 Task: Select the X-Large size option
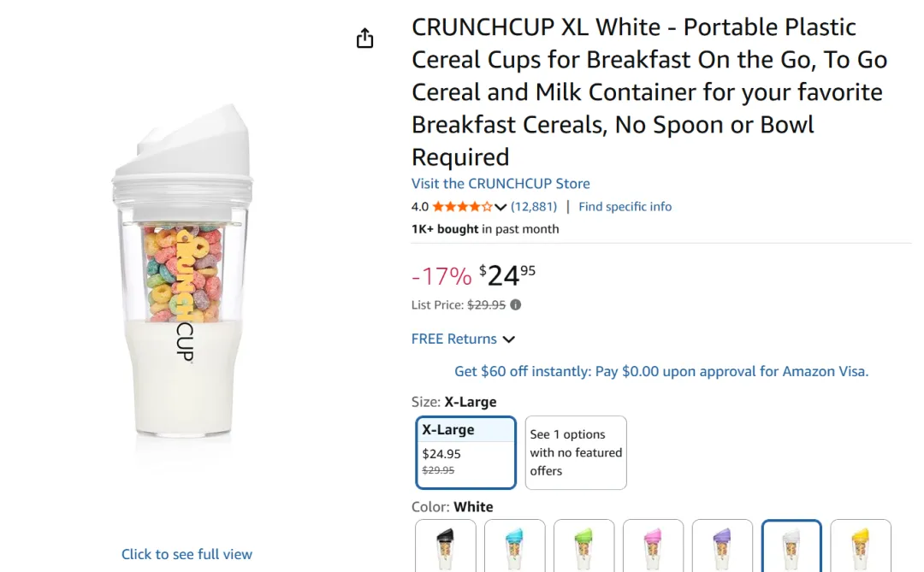coord(466,452)
